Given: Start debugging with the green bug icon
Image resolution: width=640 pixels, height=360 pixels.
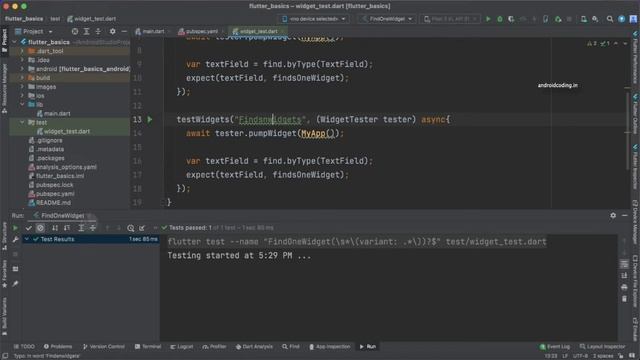Looking at the screenshot, I should click(500, 19).
